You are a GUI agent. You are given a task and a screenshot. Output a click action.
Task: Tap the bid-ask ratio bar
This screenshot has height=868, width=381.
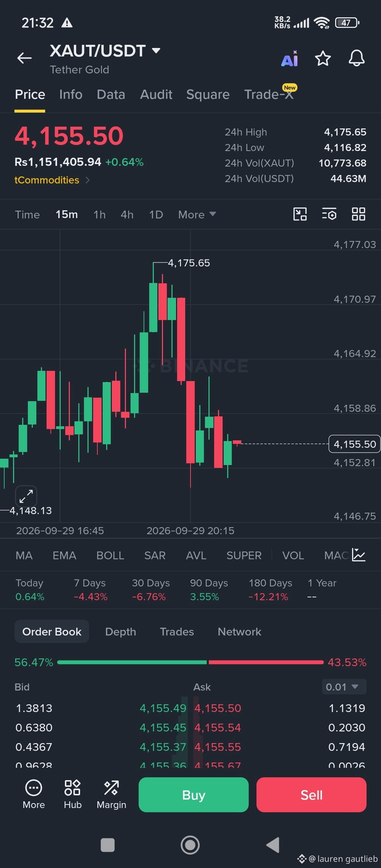point(190,662)
